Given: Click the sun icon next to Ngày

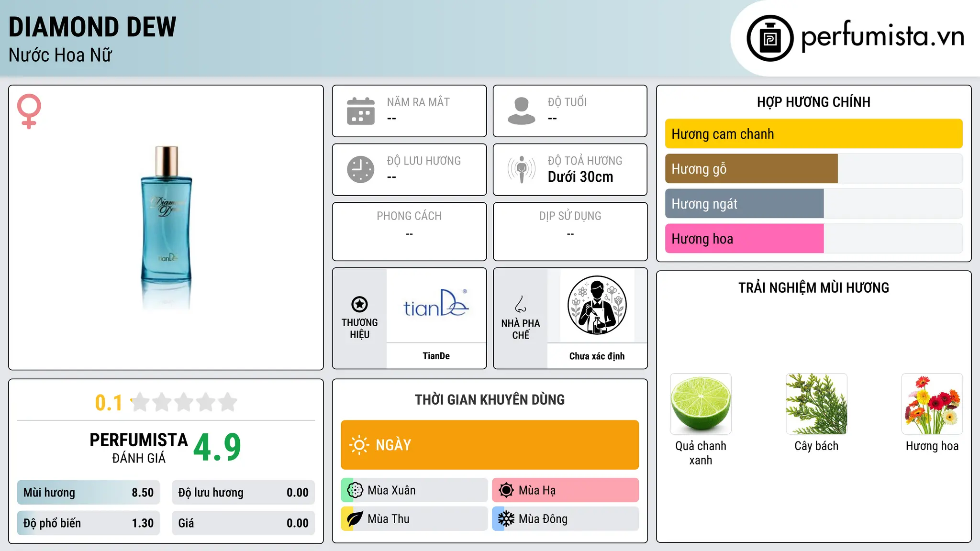Looking at the screenshot, I should (x=359, y=445).
